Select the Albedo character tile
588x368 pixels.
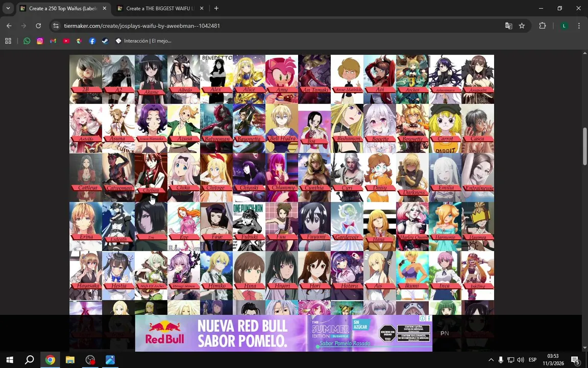click(184, 79)
